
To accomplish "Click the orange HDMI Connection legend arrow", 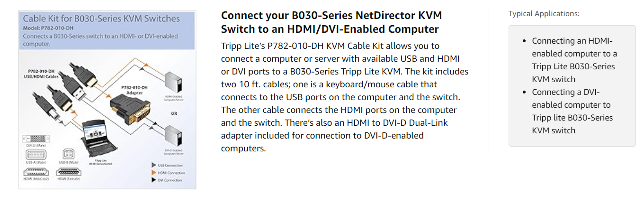I will [x=153, y=173].
